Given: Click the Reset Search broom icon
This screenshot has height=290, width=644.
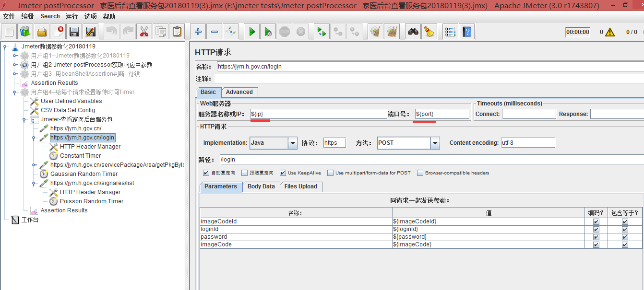Looking at the screenshot, I should point(429,32).
